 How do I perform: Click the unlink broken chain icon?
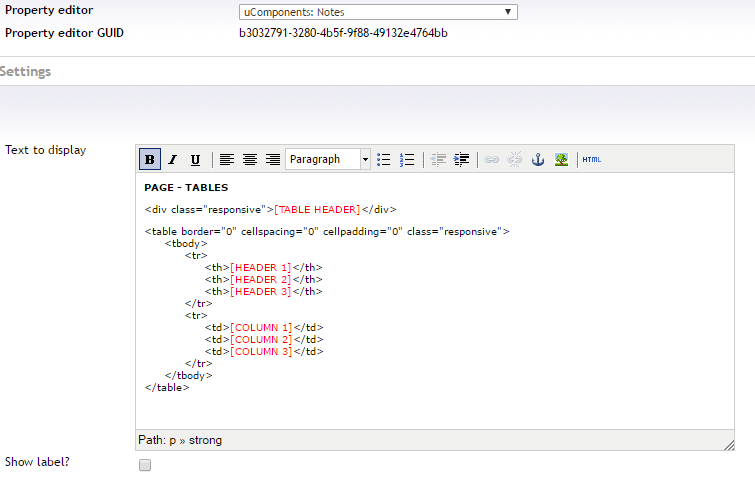pyautogui.click(x=514, y=160)
